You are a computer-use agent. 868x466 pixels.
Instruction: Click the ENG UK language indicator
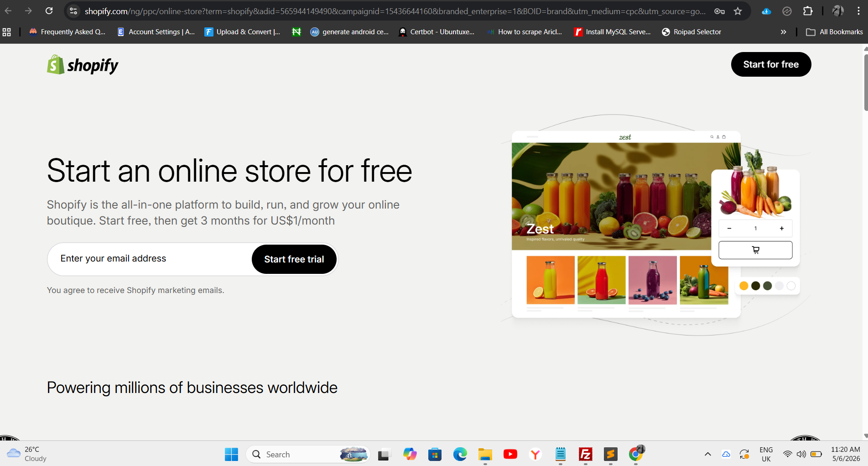(766, 454)
